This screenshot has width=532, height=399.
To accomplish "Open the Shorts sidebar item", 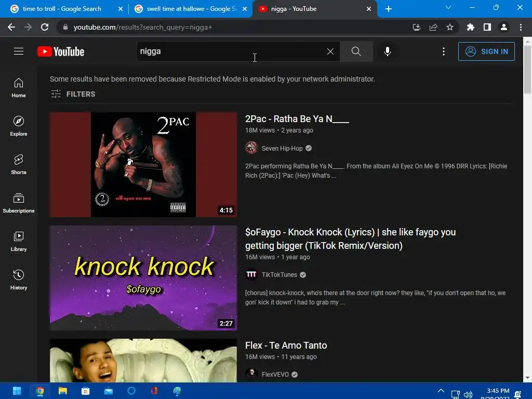I will click(19, 164).
